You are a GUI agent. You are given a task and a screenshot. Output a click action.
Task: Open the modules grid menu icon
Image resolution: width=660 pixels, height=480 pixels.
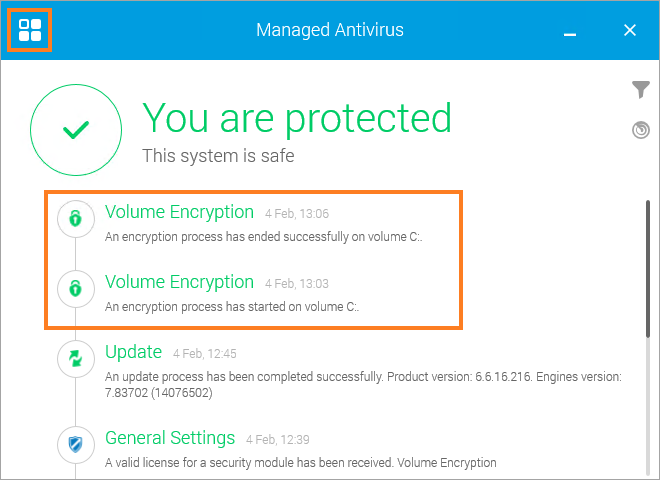coord(30,30)
